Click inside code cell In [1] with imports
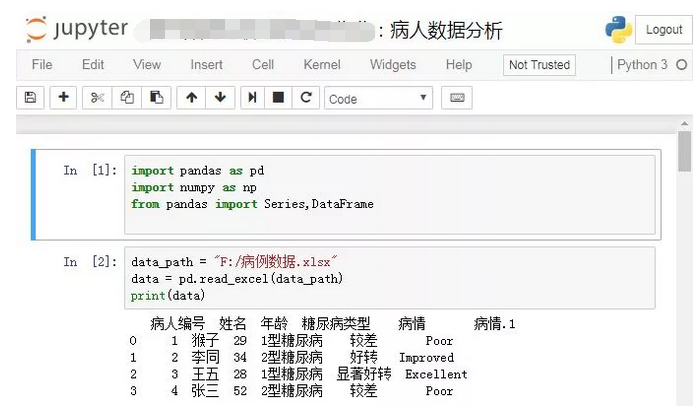This screenshot has width=699, height=409. [x=390, y=194]
